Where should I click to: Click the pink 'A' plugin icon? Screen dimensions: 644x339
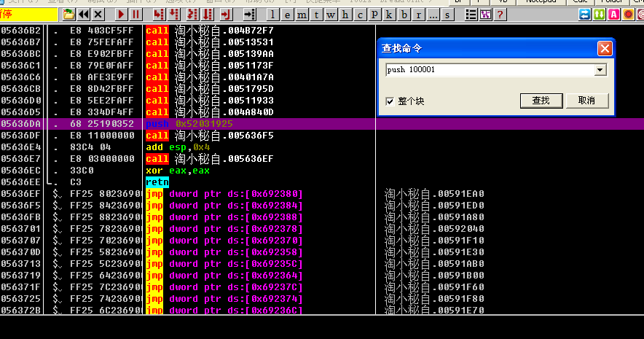tap(613, 15)
